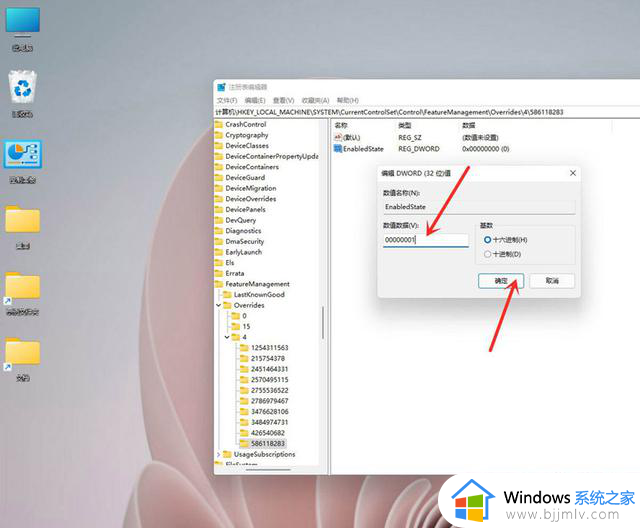This screenshot has height=528, width=640.
Task: Click the OK button in DWORD dialog
Action: tap(501, 281)
